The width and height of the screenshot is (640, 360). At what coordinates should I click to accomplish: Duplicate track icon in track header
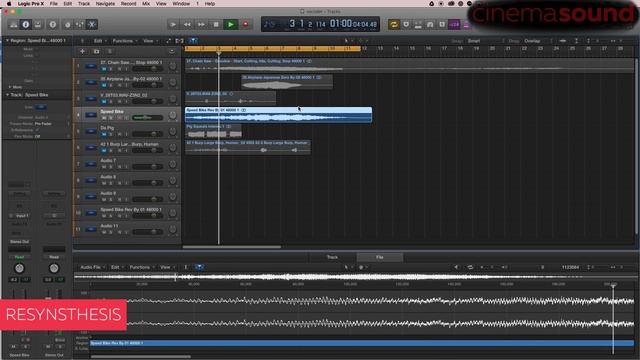(x=96, y=51)
